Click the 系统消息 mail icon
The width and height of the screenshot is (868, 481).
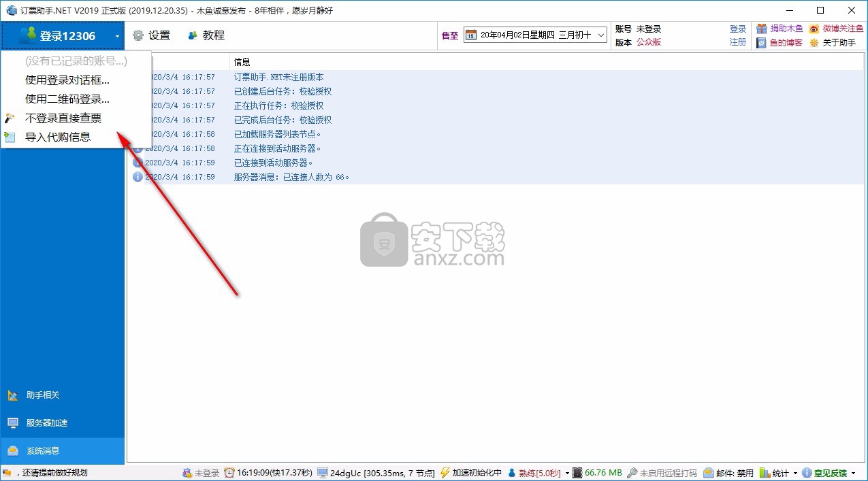coord(13,451)
